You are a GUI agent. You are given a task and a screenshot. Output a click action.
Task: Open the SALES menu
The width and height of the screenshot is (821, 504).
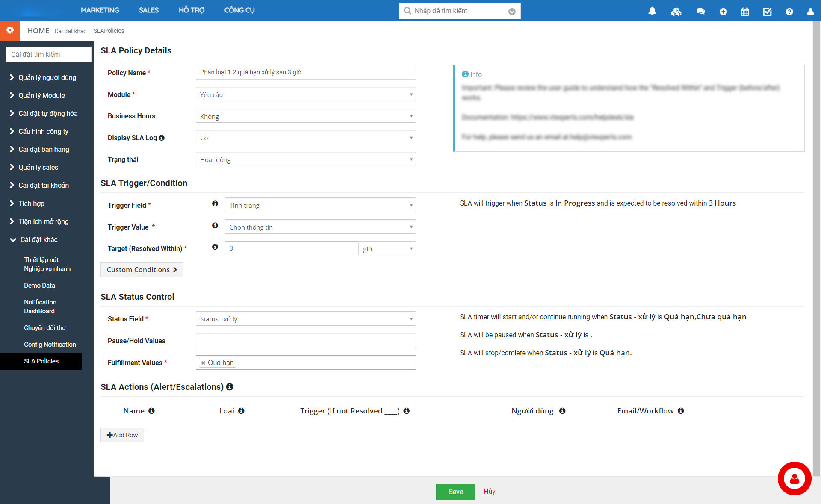coord(148,10)
